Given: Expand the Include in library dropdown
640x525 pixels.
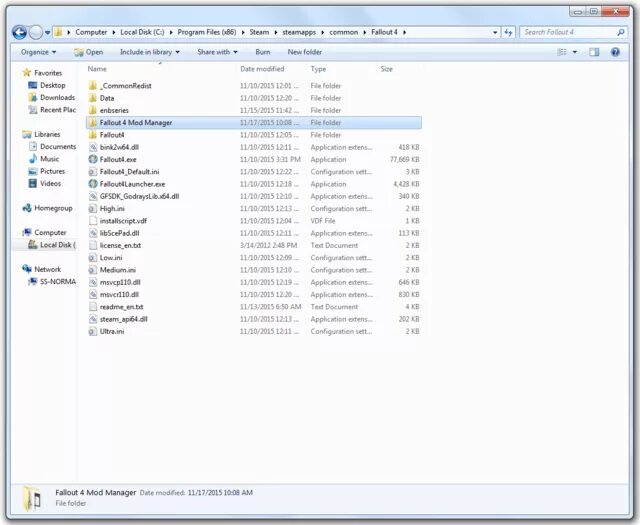Looking at the screenshot, I should point(149,52).
